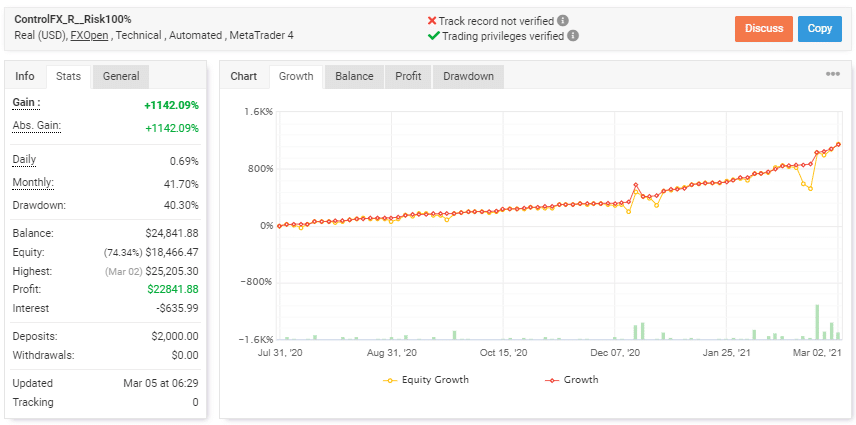Toggle Equity Growth series in legend
The width and height of the screenshot is (856, 425).
(426, 380)
